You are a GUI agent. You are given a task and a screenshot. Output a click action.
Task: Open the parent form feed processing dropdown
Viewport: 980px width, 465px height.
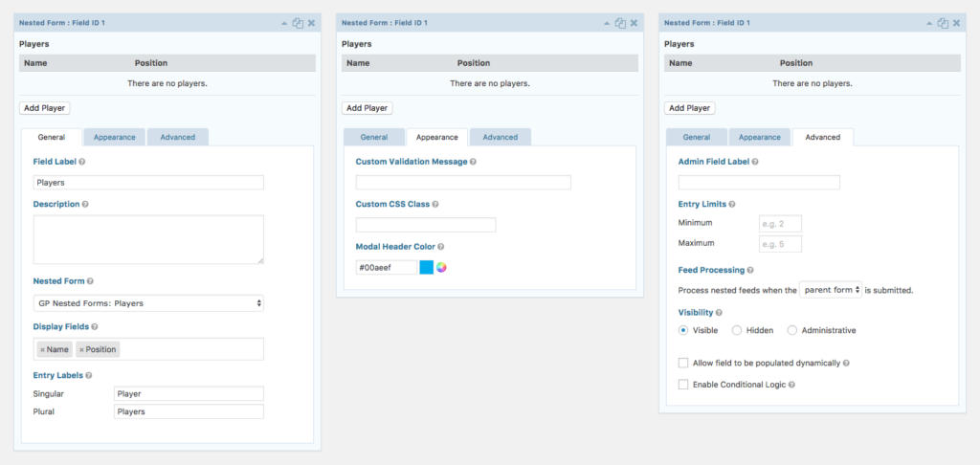[831, 290]
